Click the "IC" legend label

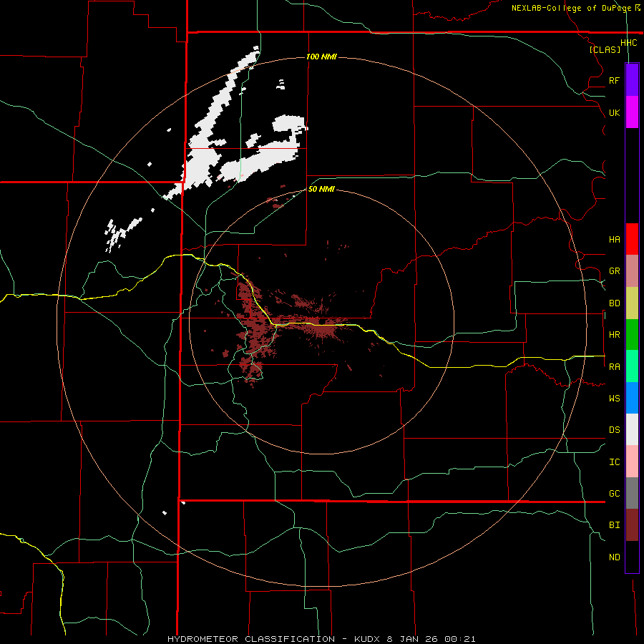pyautogui.click(x=614, y=462)
